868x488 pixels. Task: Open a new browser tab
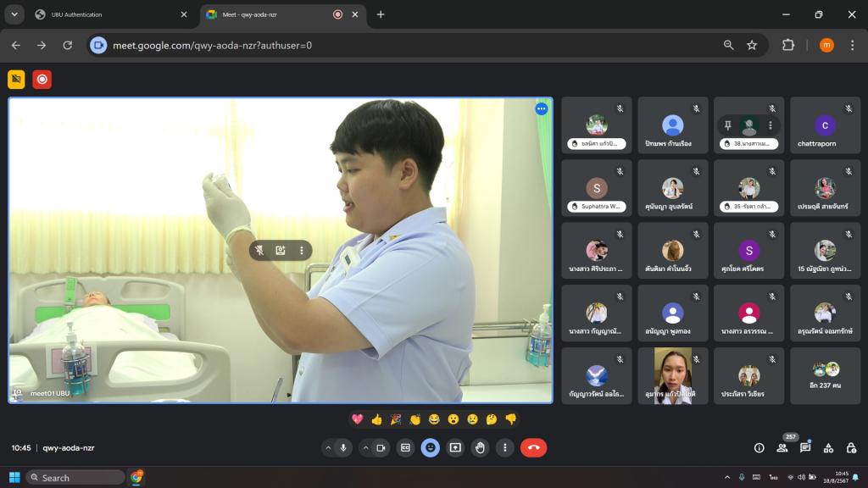tap(381, 14)
